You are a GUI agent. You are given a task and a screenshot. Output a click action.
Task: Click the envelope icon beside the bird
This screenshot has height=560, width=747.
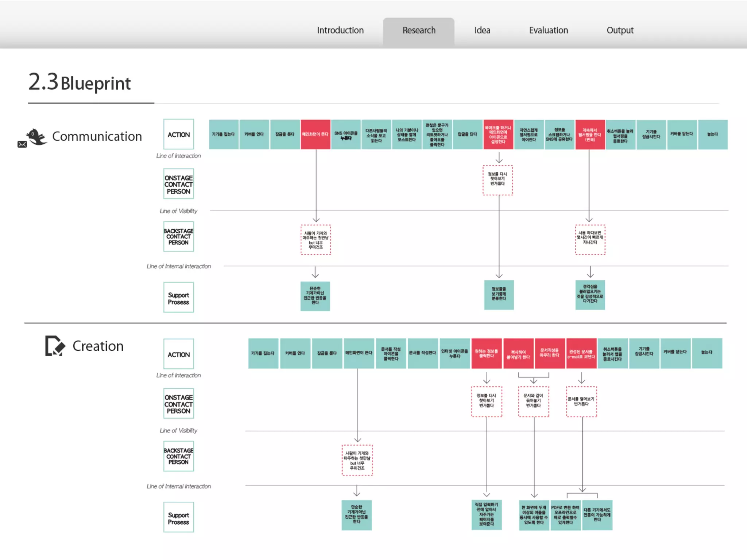[x=22, y=144]
